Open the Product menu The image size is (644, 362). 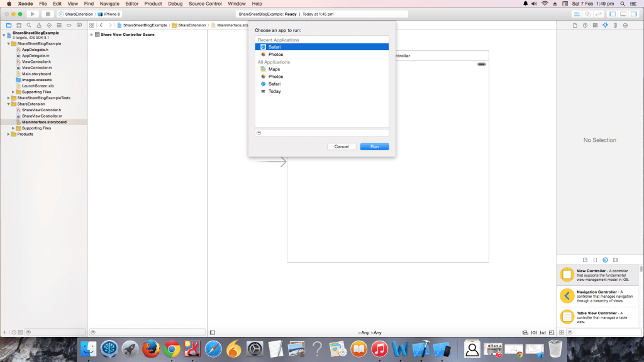(153, 4)
